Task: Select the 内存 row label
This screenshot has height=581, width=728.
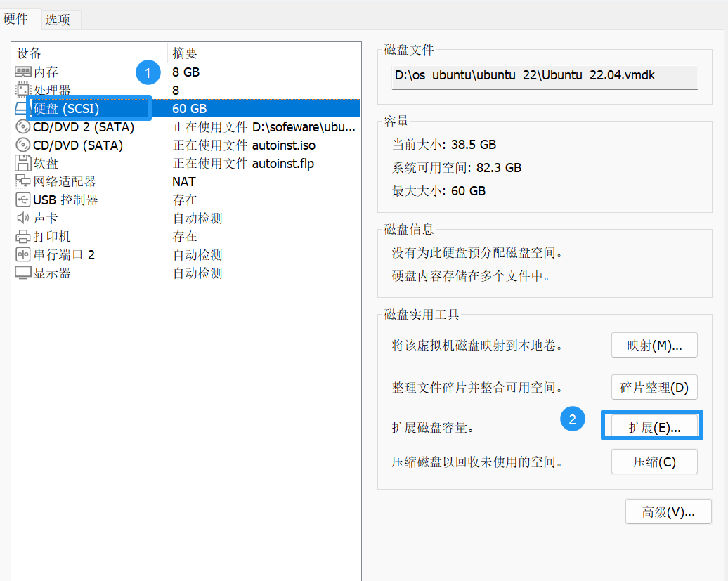Action: (x=46, y=72)
